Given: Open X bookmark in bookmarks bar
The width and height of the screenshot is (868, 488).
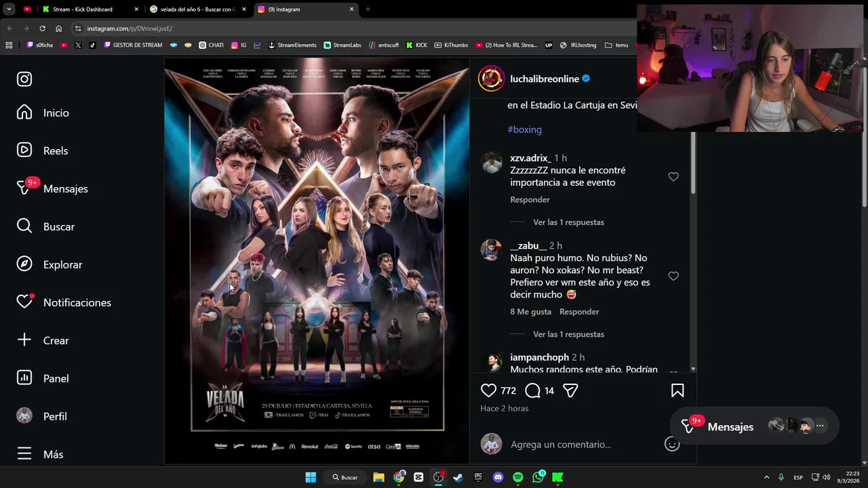Looking at the screenshot, I should coord(78,45).
